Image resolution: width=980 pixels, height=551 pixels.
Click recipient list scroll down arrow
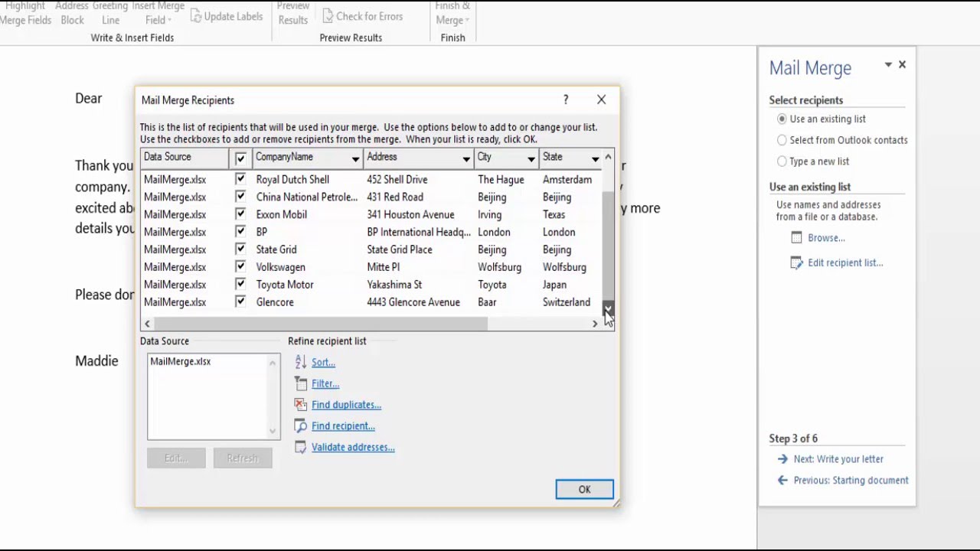608,308
